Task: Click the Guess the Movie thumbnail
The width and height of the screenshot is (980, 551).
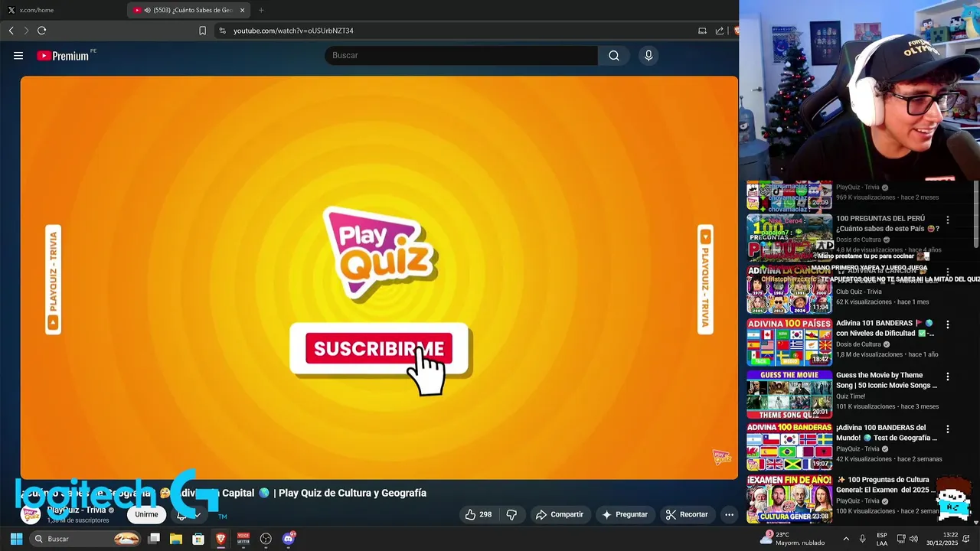Action: 789,395
